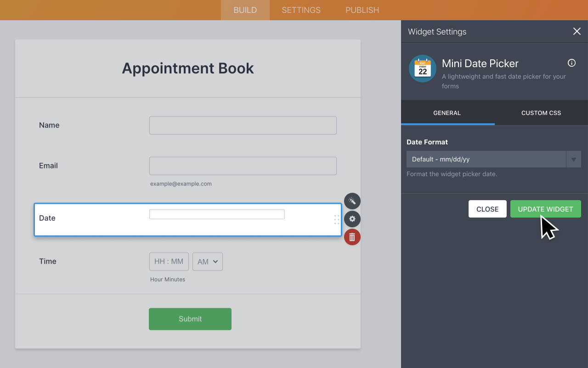Click the Mini Date Picker calendar icon
The width and height of the screenshot is (588, 368).
tap(422, 68)
